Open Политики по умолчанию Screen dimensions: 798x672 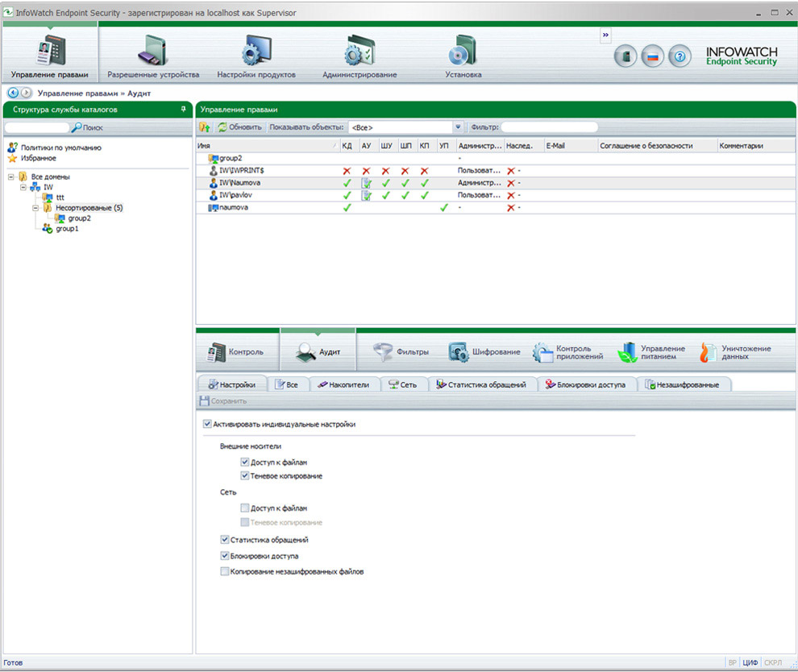point(55,147)
